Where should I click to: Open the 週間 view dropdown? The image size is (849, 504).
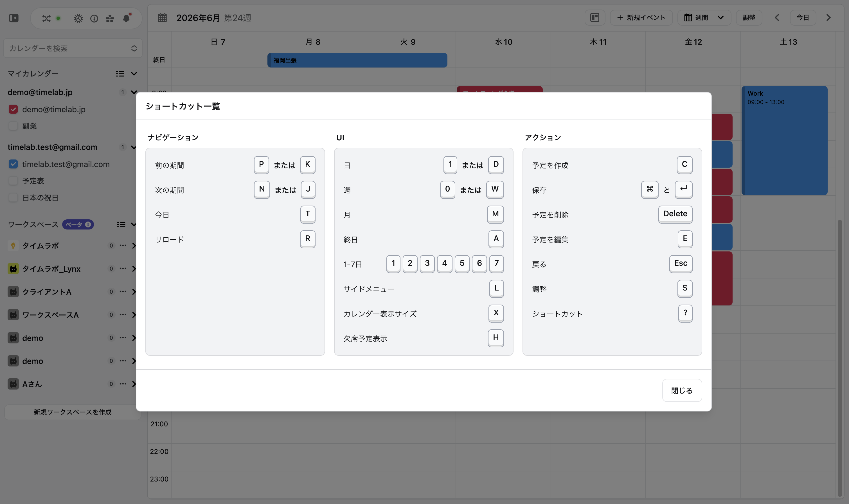704,18
